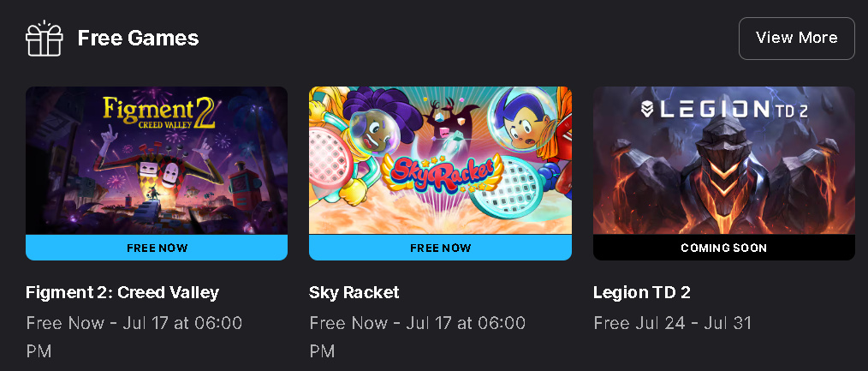Click the FREE NOW banner under Figment 2
This screenshot has width=868, height=371.
tap(157, 248)
